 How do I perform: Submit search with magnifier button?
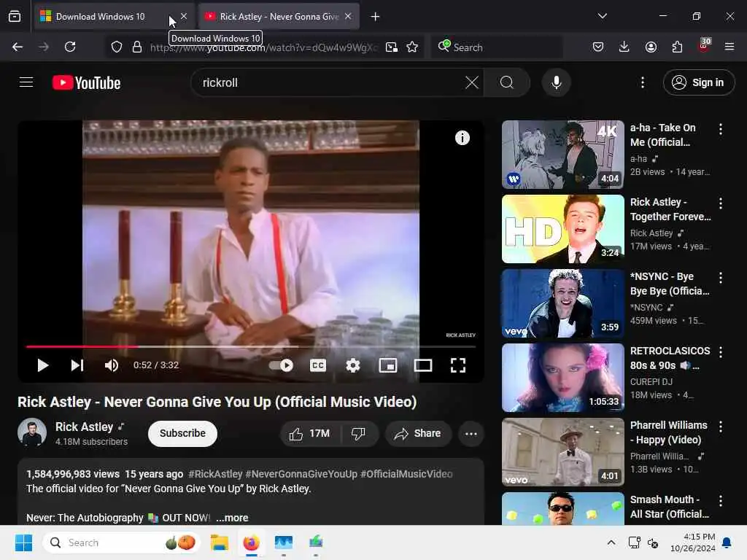point(507,82)
